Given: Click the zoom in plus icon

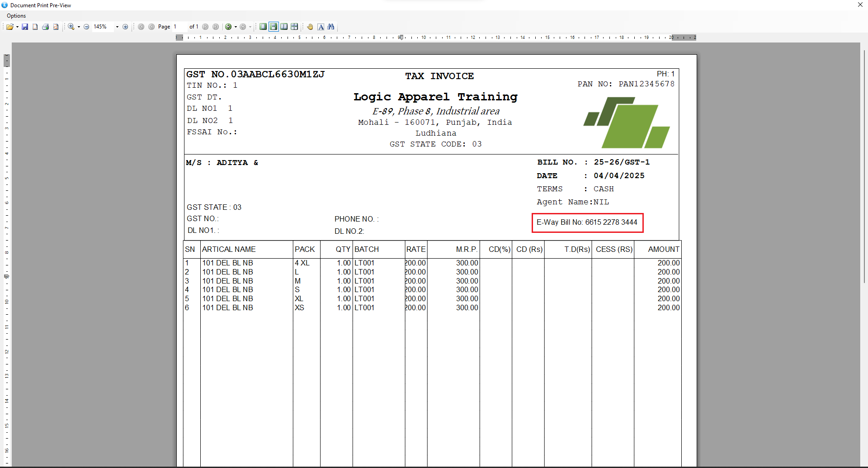Looking at the screenshot, I should (x=125, y=27).
